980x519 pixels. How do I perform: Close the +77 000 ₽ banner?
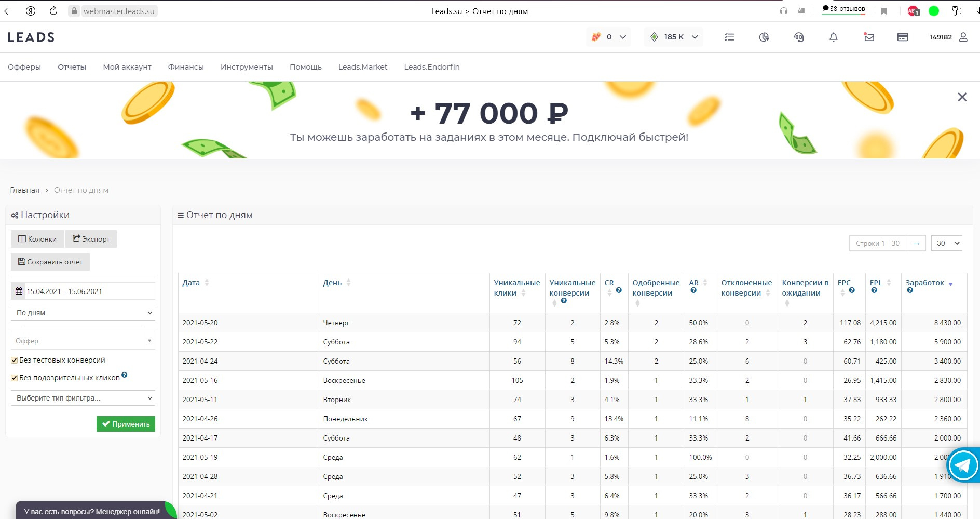[962, 97]
